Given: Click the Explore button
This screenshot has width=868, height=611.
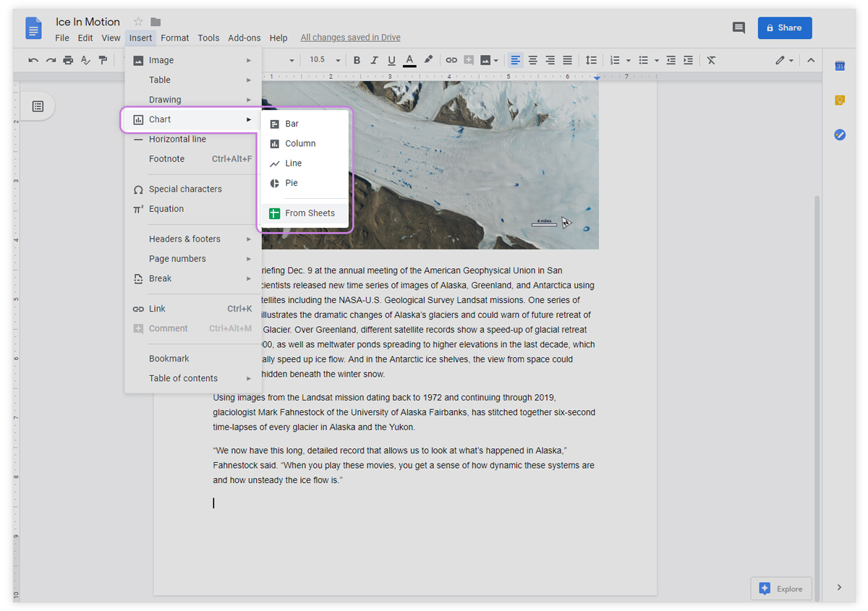Looking at the screenshot, I should tap(781, 589).
